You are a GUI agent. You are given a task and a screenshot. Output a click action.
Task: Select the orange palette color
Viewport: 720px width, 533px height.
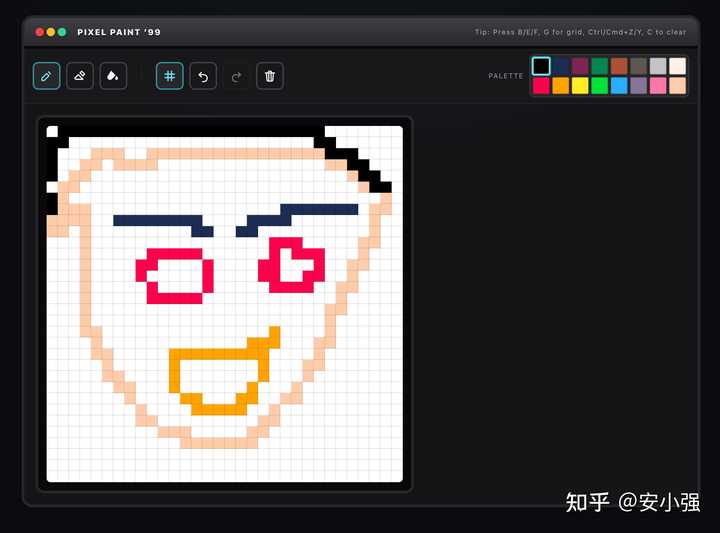(561, 86)
